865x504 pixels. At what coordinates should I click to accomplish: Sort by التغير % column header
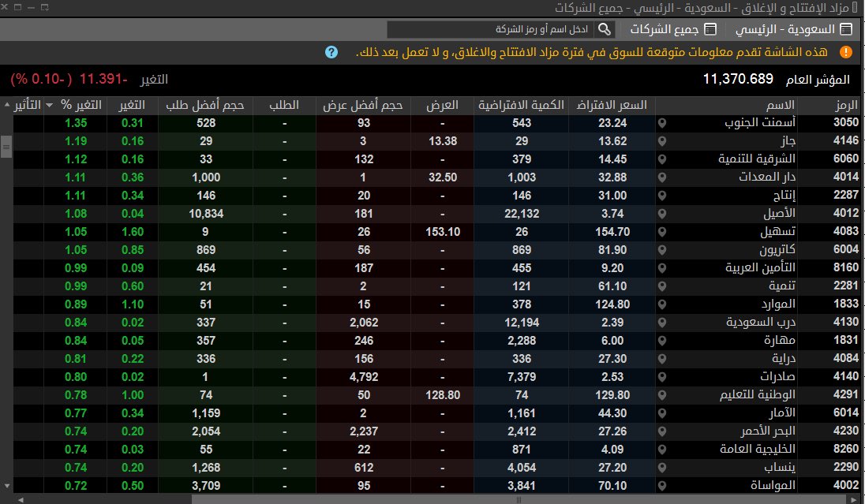76,105
